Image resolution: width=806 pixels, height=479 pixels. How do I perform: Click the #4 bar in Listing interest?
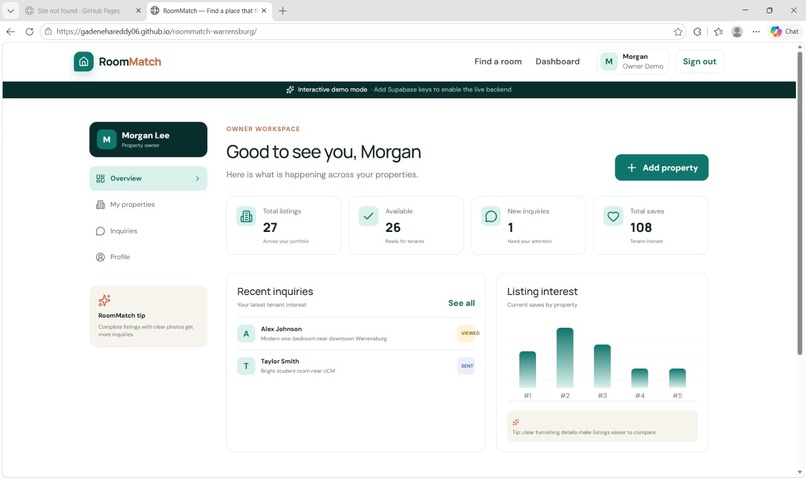point(639,378)
